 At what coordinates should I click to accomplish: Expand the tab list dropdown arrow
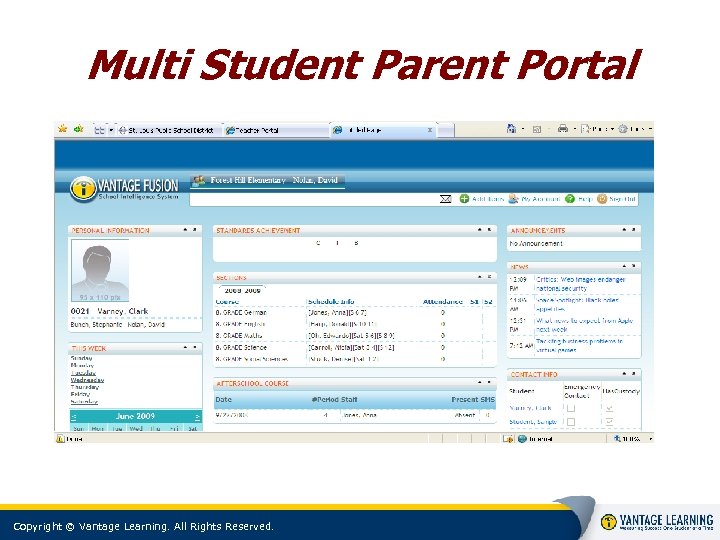pos(111,130)
